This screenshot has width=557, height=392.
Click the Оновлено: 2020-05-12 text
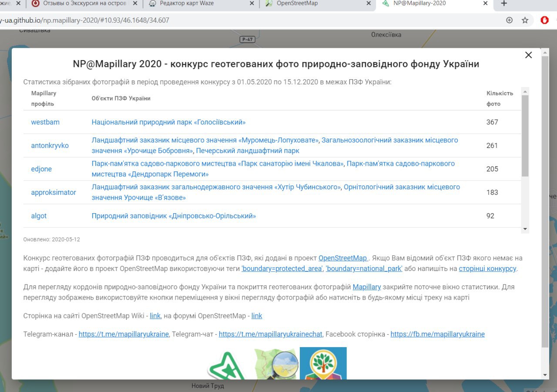pos(51,240)
